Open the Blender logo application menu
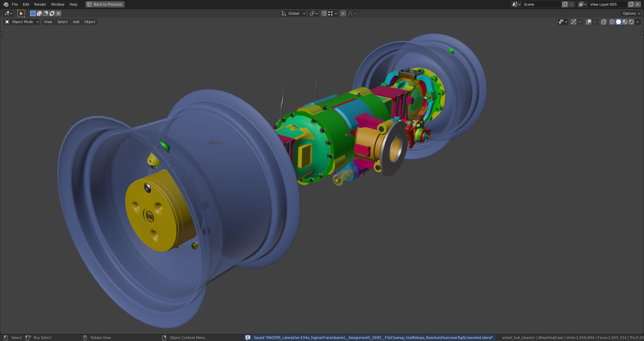Screen dimensions: 644x341 pos(6,4)
